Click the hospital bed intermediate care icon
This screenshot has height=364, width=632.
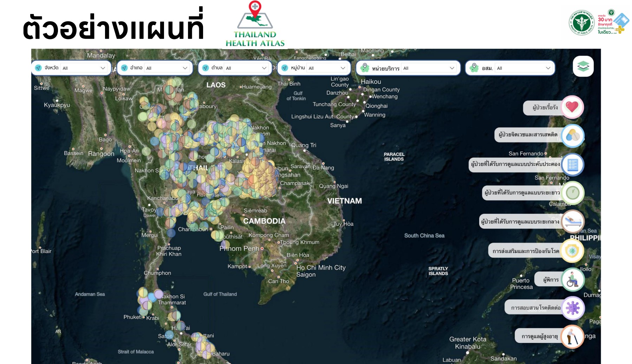(x=573, y=221)
